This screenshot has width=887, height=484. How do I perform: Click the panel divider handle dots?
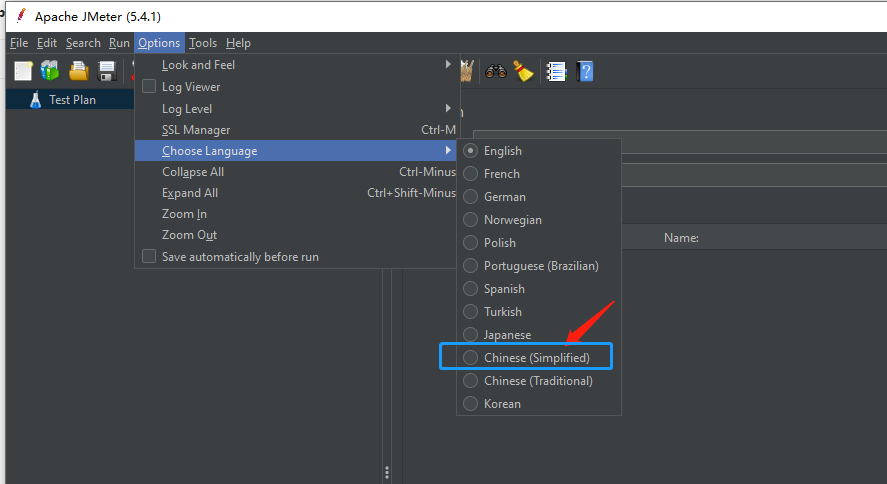coord(387,473)
